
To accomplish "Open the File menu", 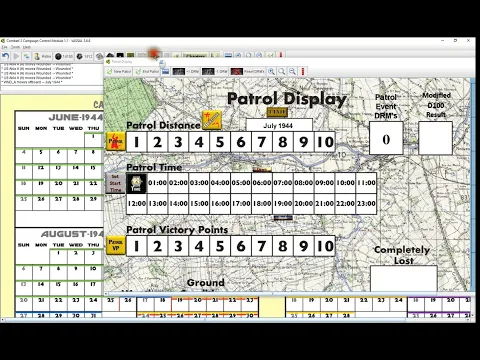I will tap(4, 47).
